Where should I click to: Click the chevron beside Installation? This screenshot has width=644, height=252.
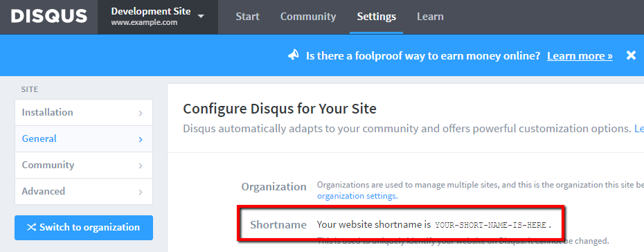point(141,113)
